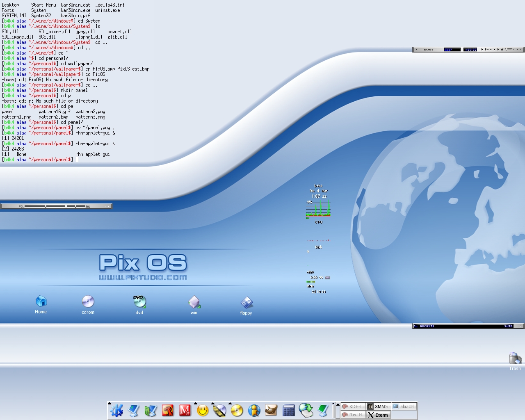Launch the calculator icon in panel
This screenshot has height=420, width=525.
tap(289, 411)
